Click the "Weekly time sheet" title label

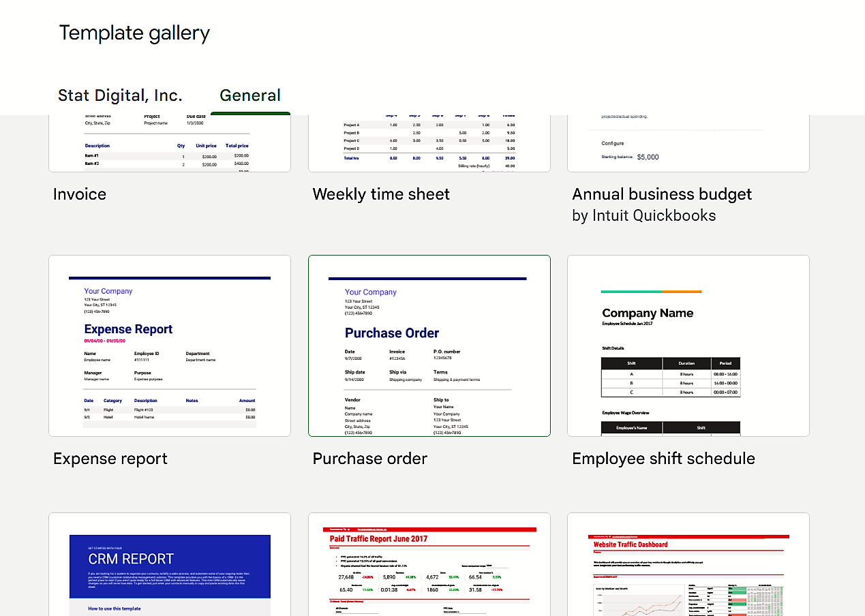coord(381,194)
